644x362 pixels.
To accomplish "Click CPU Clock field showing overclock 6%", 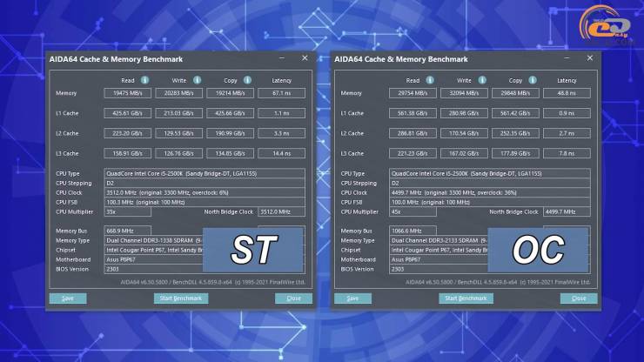I will [205, 192].
